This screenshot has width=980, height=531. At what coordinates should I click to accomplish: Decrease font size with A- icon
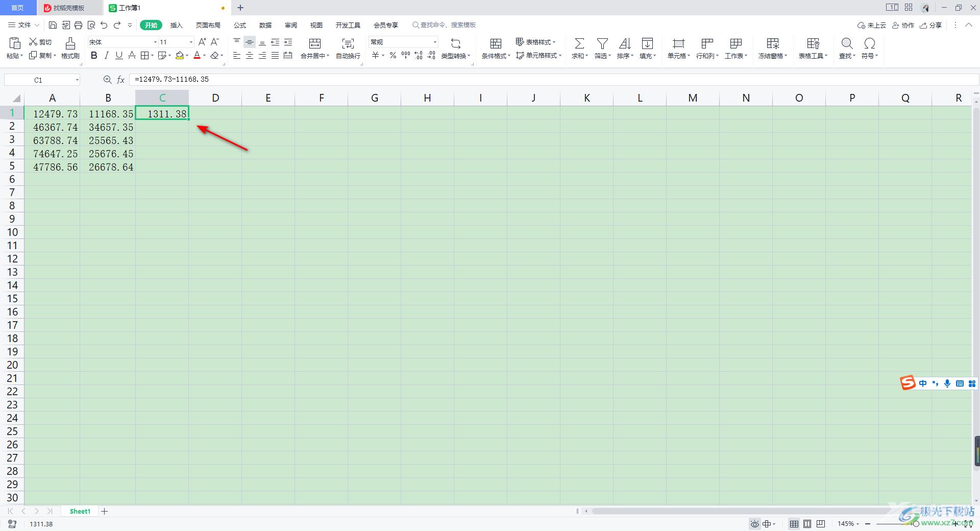click(215, 42)
